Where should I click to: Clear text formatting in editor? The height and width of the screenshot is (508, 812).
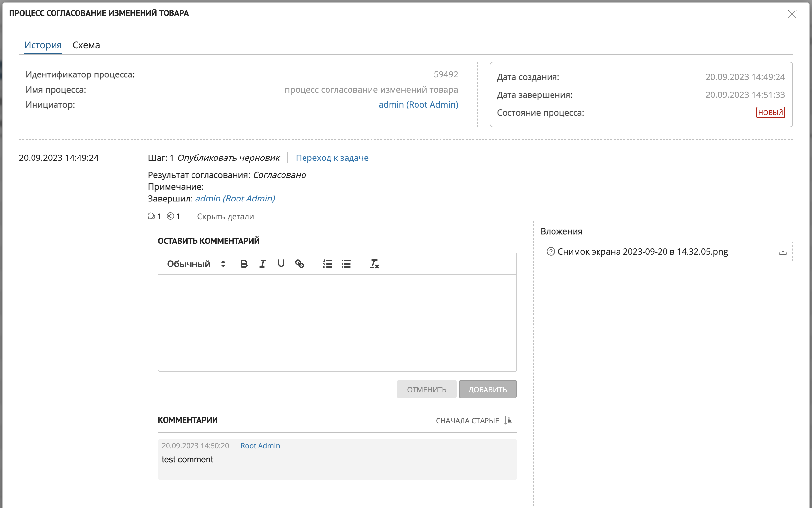374,264
